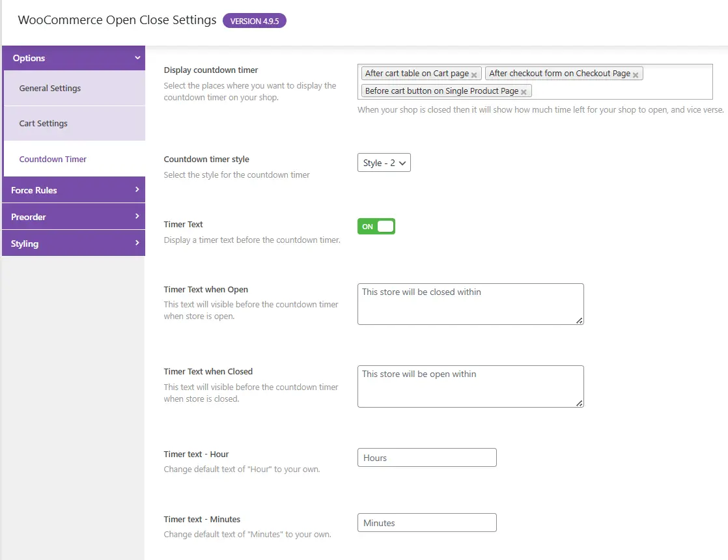Click the 'Timer Text when Closed' label
The width and height of the screenshot is (728, 560).
coord(208,371)
